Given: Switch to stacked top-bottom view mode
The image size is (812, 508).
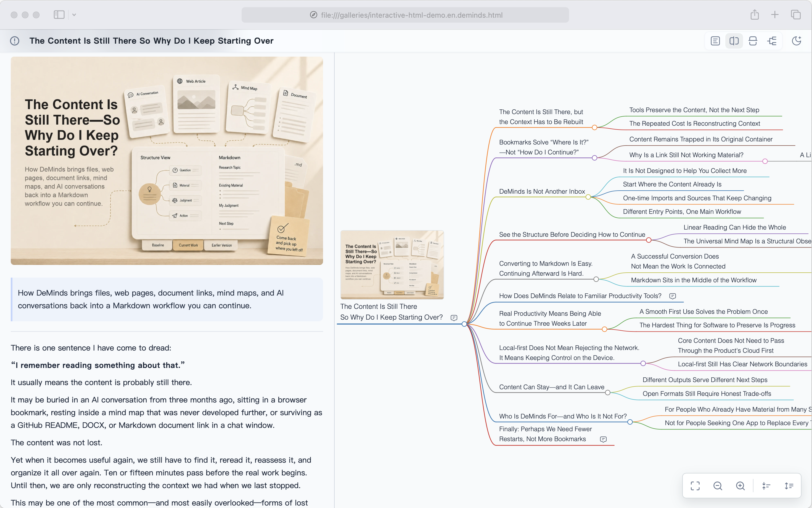Looking at the screenshot, I should pyautogui.click(x=753, y=41).
